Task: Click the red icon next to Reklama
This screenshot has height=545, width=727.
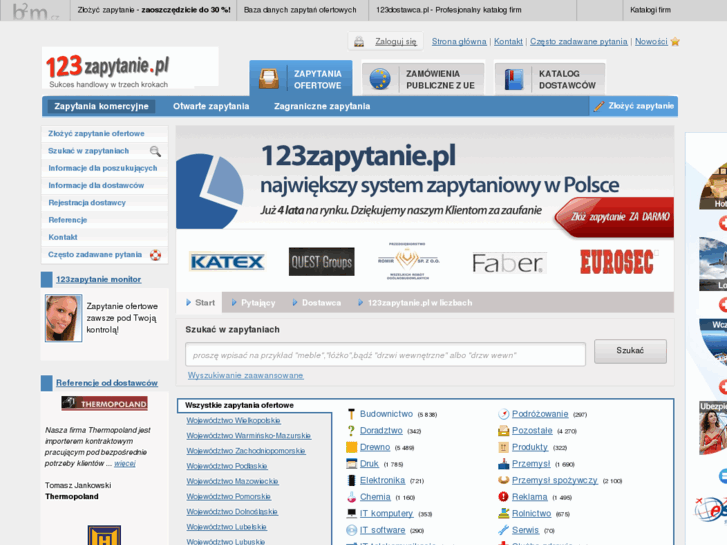Action: [504, 497]
